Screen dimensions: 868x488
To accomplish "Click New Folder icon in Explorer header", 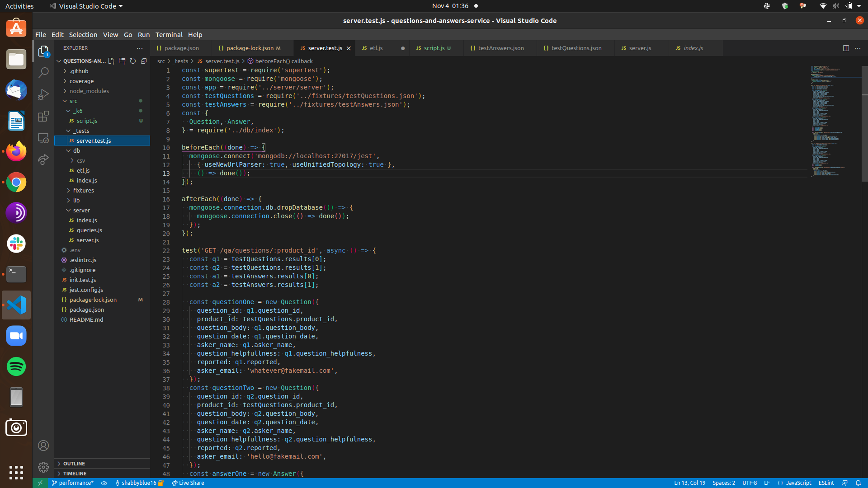I will pos(122,61).
